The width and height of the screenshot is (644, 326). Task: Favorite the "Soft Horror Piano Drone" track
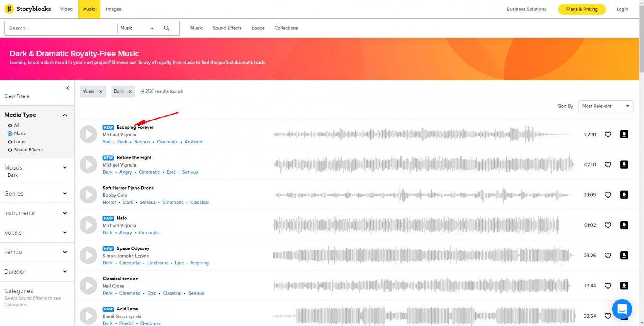pyautogui.click(x=608, y=195)
